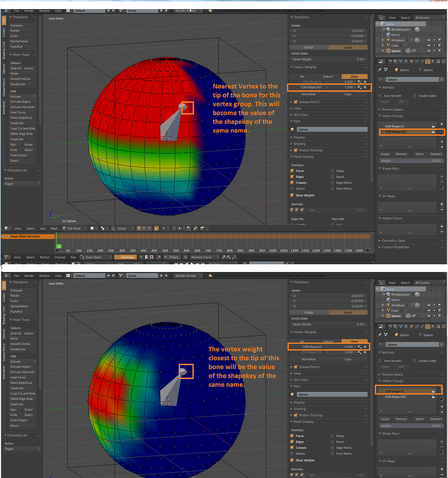
Task: Open Scene properties tab in upper screenshot
Action: (401, 61)
